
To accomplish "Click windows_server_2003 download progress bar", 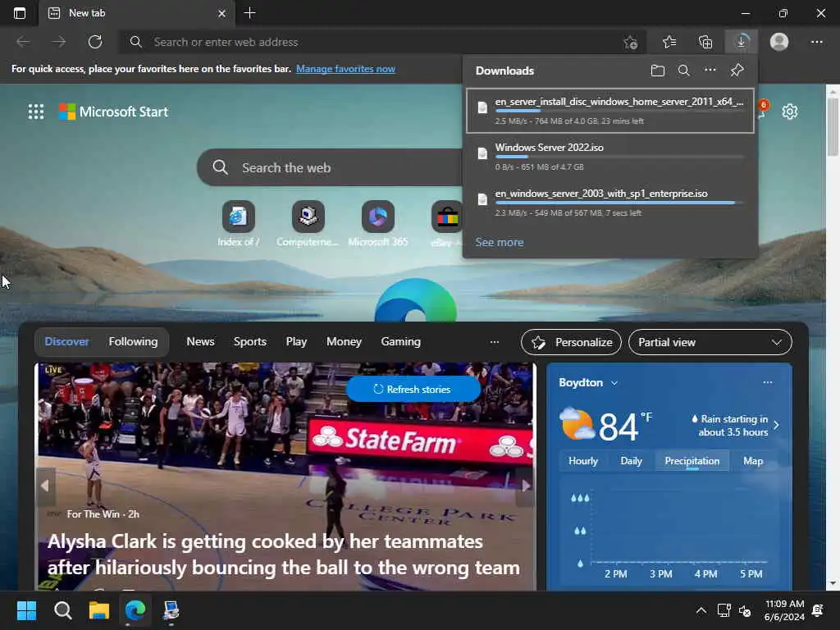I will click(x=620, y=203).
